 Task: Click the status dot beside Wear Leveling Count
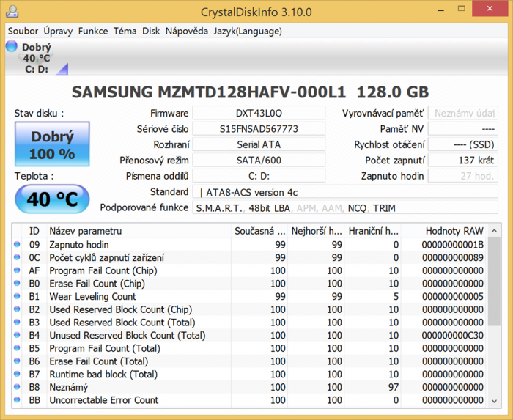pyautogui.click(x=18, y=297)
